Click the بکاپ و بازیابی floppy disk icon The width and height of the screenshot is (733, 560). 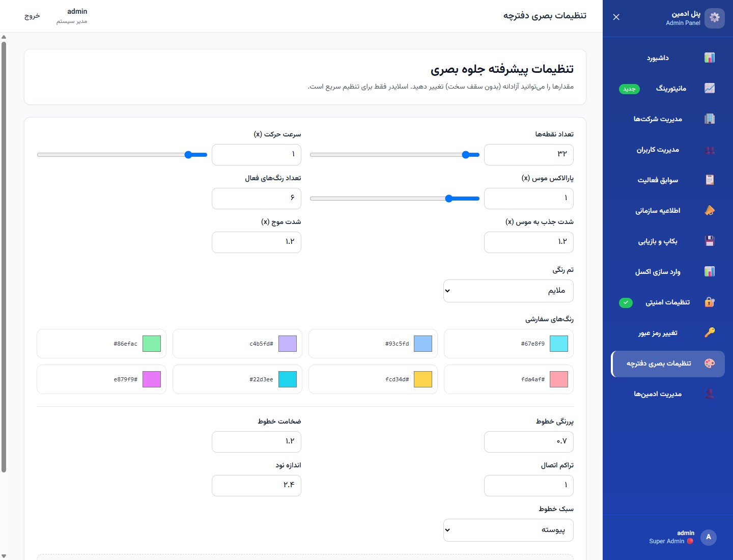click(710, 241)
